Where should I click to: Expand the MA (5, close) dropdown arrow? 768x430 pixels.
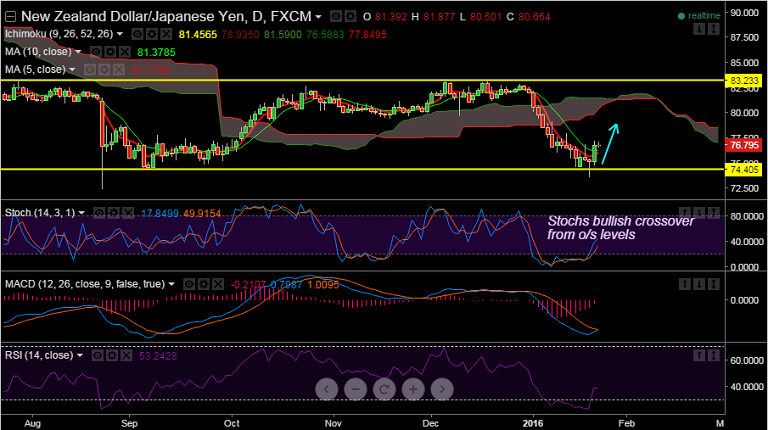pyautogui.click(x=72, y=70)
